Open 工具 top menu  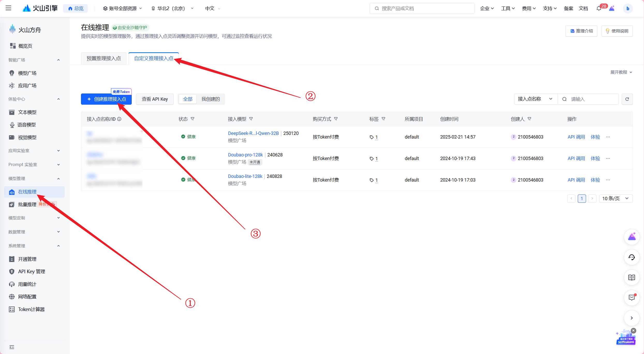tap(508, 9)
